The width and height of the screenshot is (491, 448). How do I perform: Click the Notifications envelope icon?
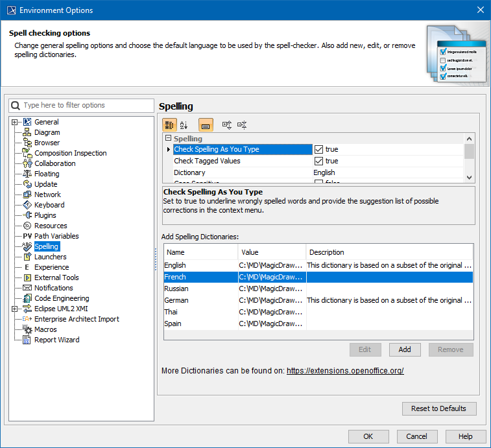pyautogui.click(x=27, y=288)
